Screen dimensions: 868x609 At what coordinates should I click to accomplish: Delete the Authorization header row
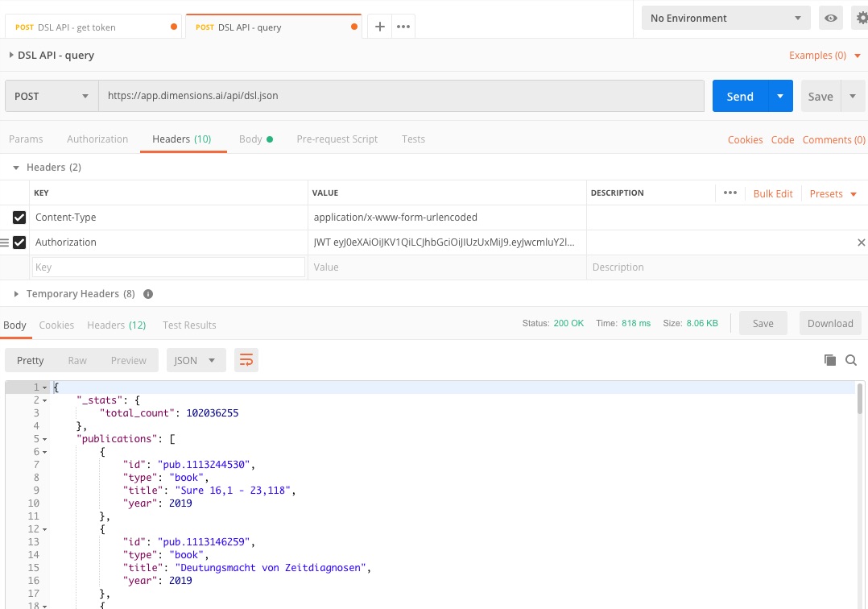click(x=861, y=242)
